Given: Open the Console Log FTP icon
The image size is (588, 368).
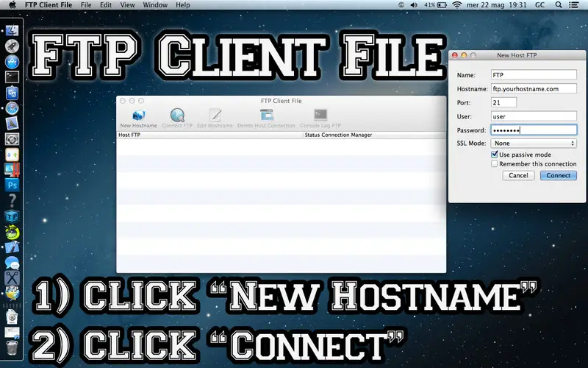Looking at the screenshot, I should tap(320, 115).
